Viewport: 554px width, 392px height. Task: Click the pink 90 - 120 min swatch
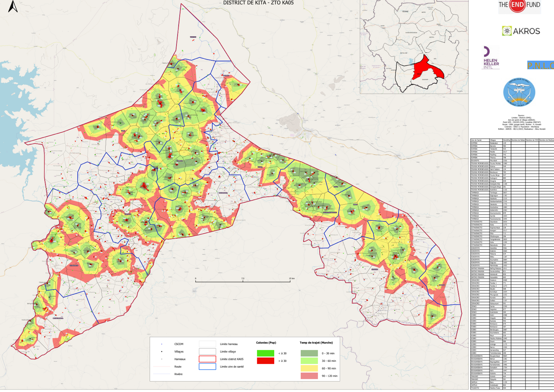309,376
